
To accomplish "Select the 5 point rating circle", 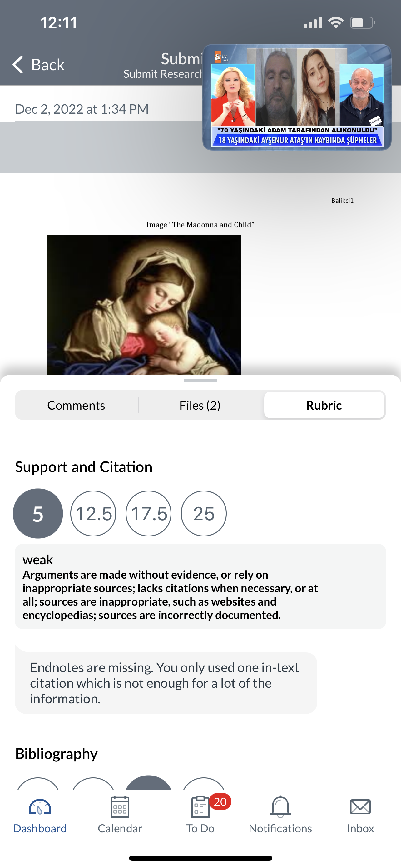I will (38, 514).
